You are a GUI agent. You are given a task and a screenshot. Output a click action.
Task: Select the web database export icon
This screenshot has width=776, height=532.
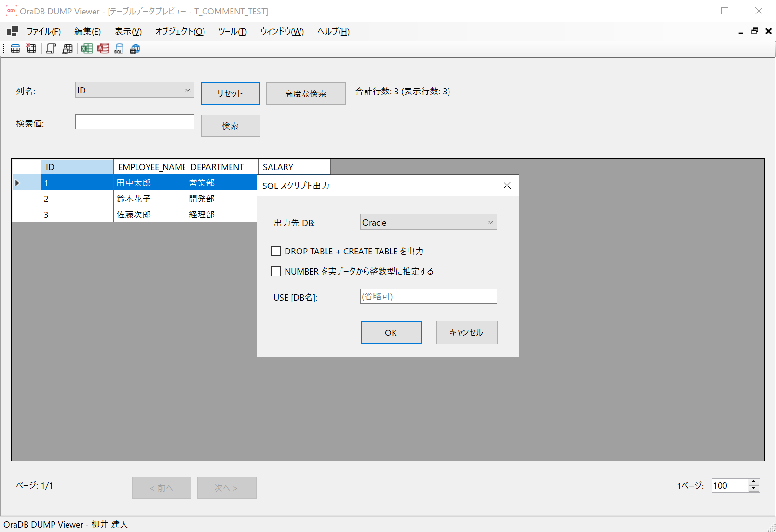click(x=135, y=48)
